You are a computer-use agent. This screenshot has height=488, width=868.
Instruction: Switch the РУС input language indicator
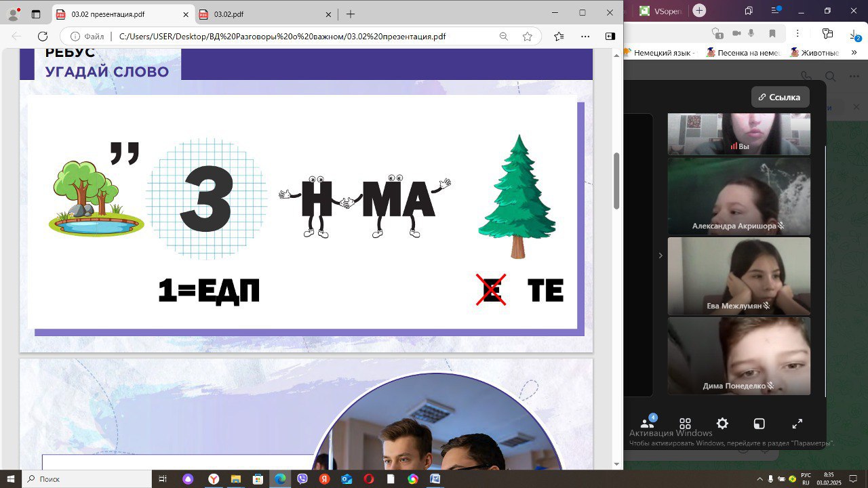click(806, 479)
